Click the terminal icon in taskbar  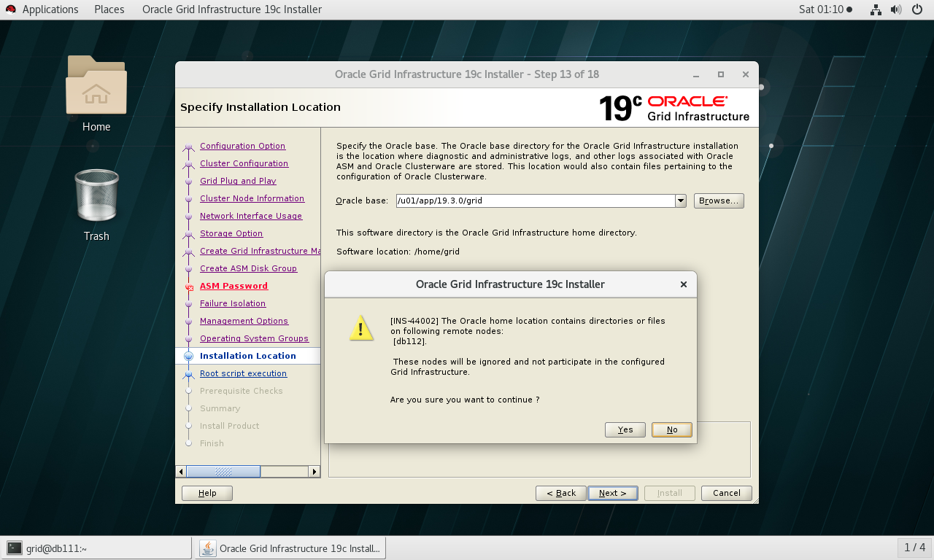tap(14, 548)
